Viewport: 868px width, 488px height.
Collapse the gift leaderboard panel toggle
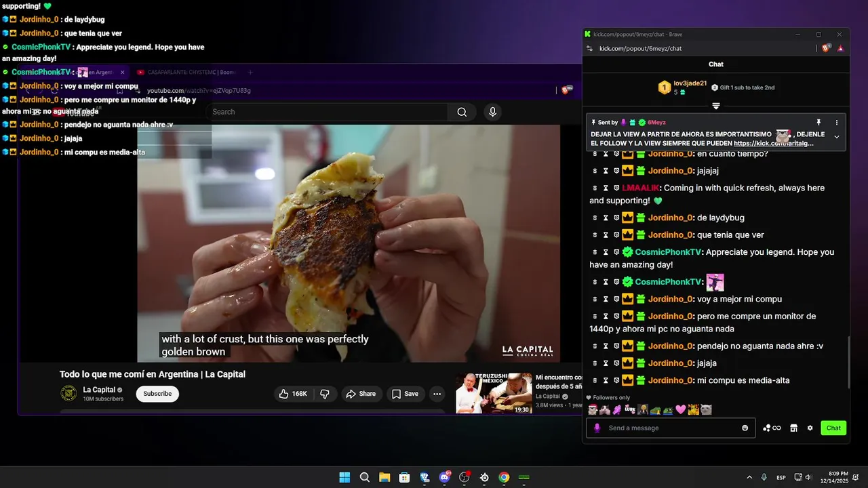point(716,106)
